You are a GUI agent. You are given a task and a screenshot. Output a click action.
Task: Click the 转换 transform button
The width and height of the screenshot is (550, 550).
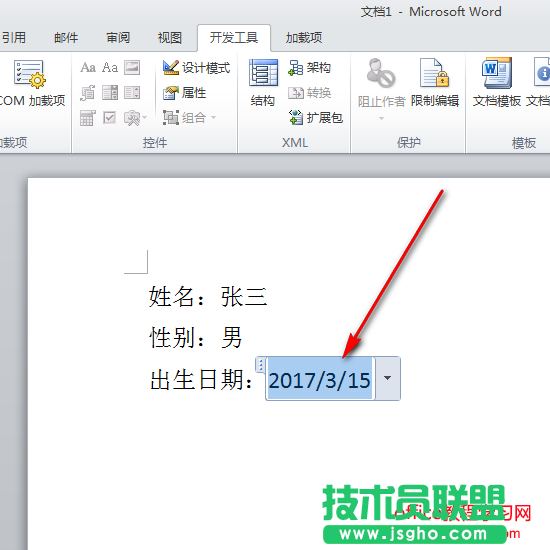pyautogui.click(x=309, y=93)
